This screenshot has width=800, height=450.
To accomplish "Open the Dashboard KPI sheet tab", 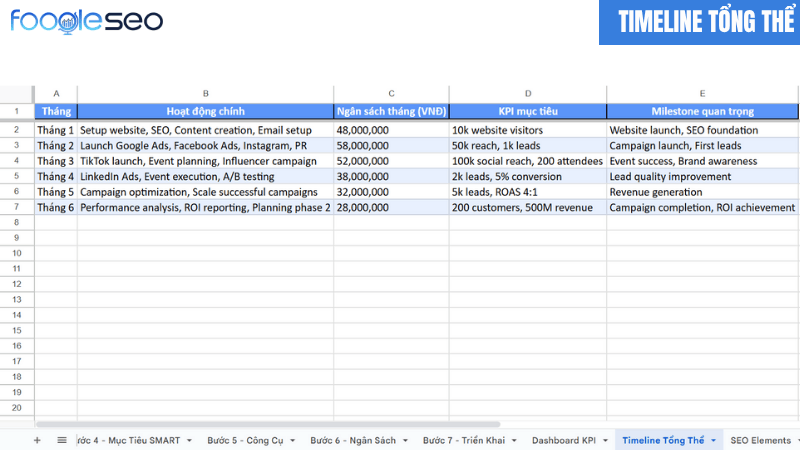I will (563, 440).
